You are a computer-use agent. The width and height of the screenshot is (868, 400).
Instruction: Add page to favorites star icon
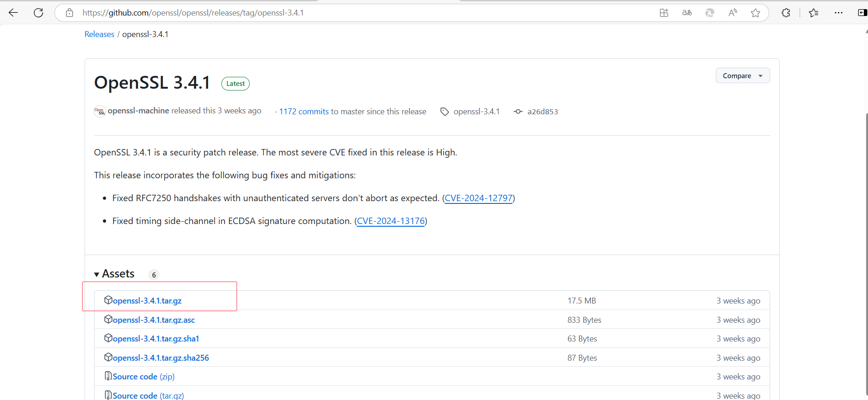pyautogui.click(x=755, y=13)
